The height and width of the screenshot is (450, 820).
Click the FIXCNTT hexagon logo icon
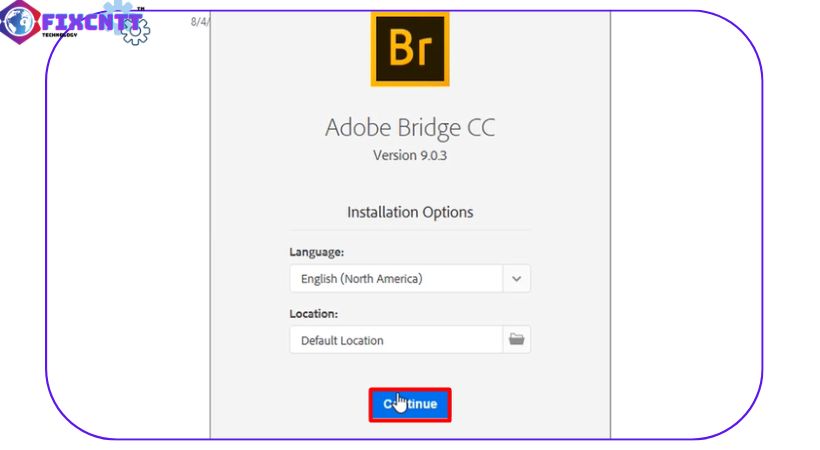(x=19, y=22)
